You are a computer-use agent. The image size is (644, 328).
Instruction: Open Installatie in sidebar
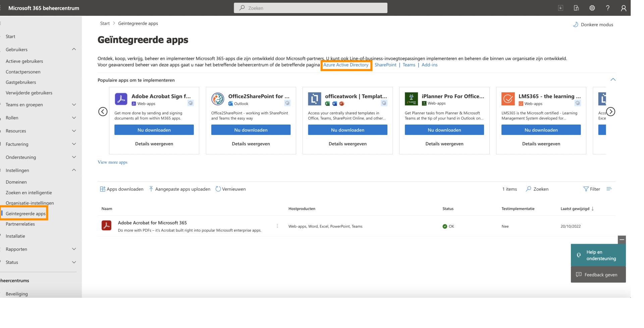[x=15, y=236]
